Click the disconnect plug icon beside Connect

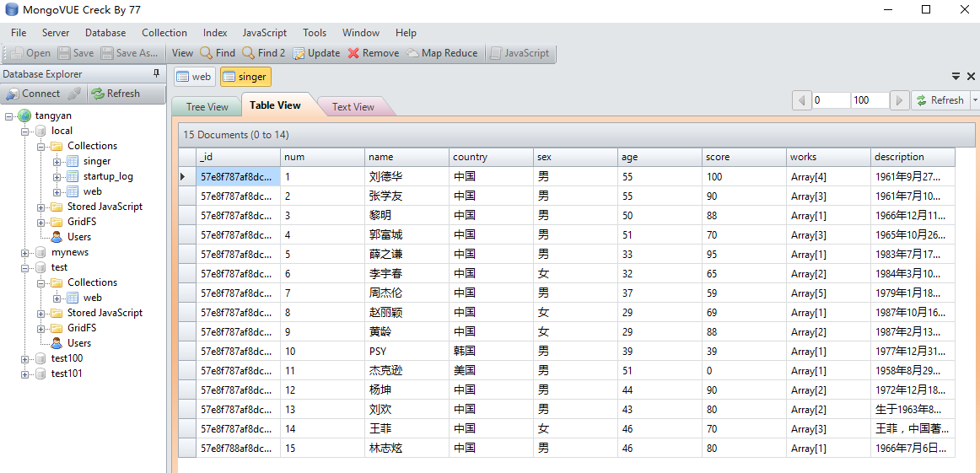coord(73,94)
